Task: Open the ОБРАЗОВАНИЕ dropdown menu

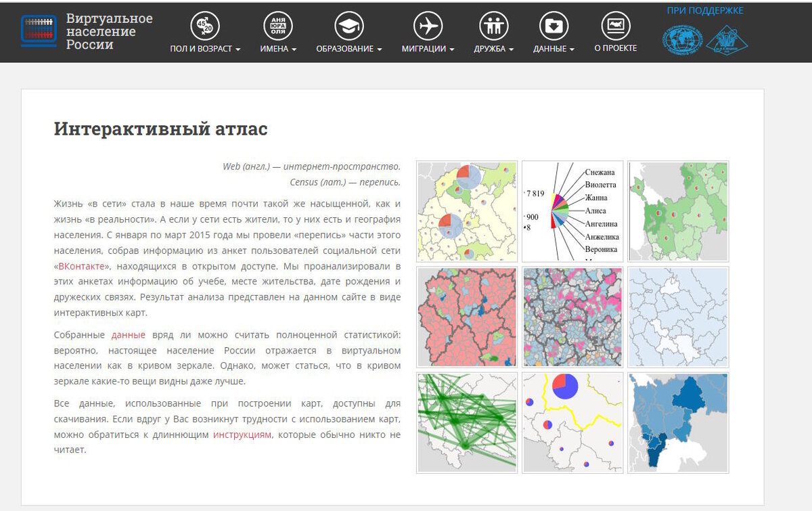Action: [x=349, y=49]
